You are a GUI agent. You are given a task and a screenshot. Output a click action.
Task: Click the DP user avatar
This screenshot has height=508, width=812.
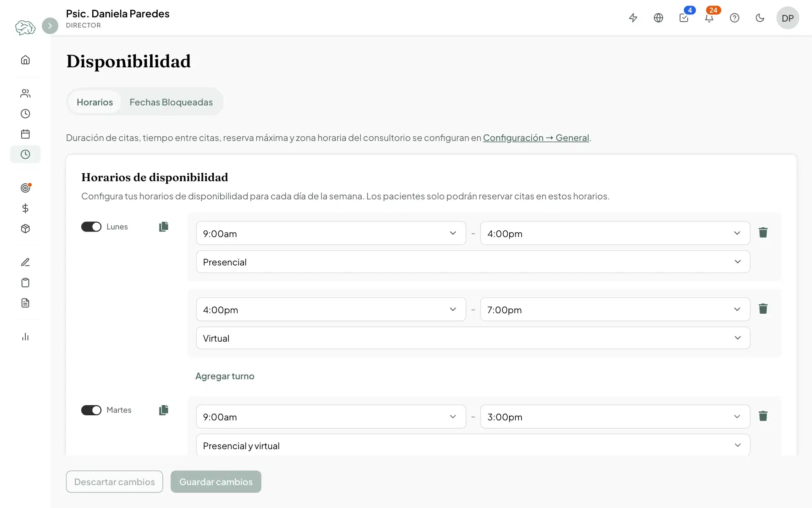(x=787, y=18)
